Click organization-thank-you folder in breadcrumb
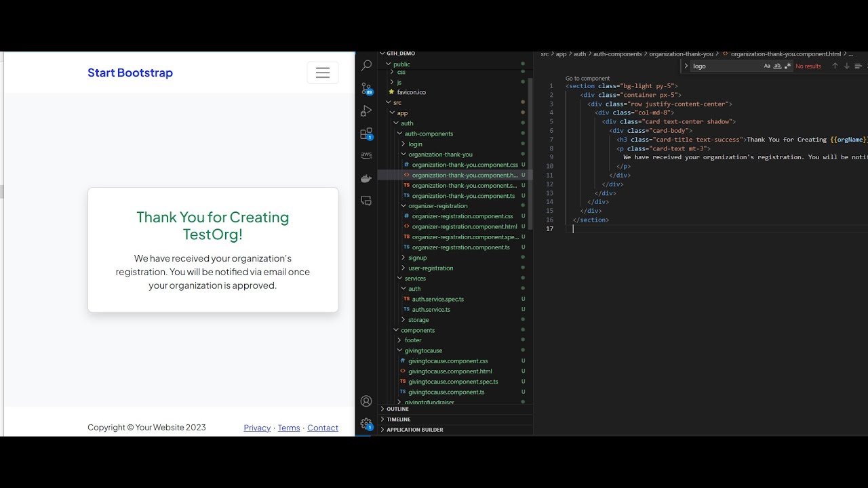Screen dimensions: 868x488 (x=681, y=54)
